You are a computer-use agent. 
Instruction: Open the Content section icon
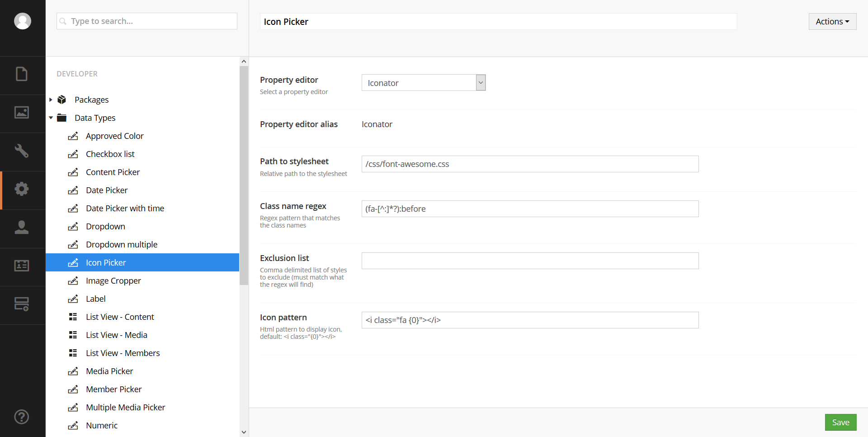(x=22, y=74)
